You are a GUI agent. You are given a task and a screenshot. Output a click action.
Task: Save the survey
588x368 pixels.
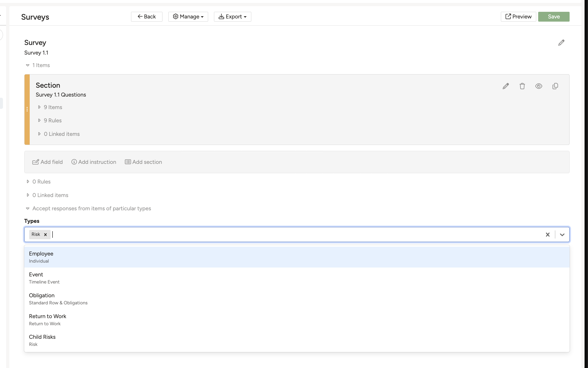click(x=554, y=17)
